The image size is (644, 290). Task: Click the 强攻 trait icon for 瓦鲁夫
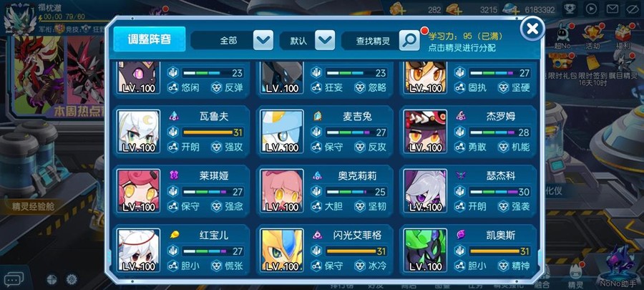(216, 147)
